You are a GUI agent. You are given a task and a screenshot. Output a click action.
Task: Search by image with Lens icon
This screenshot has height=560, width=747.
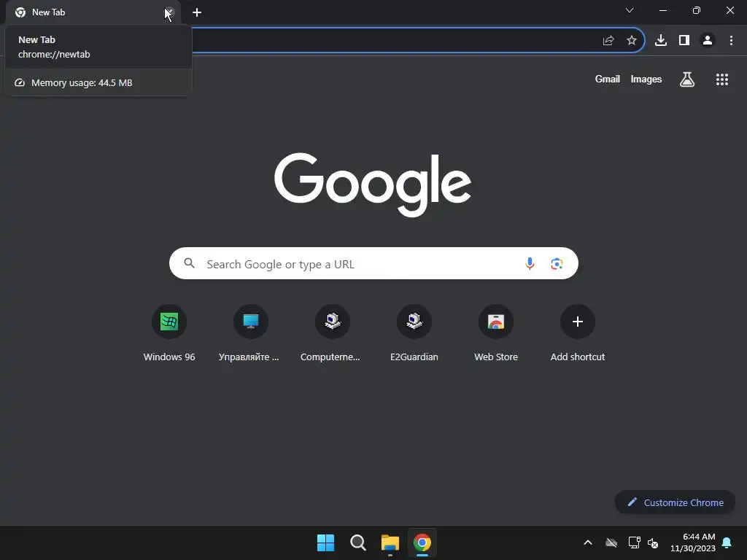(557, 263)
